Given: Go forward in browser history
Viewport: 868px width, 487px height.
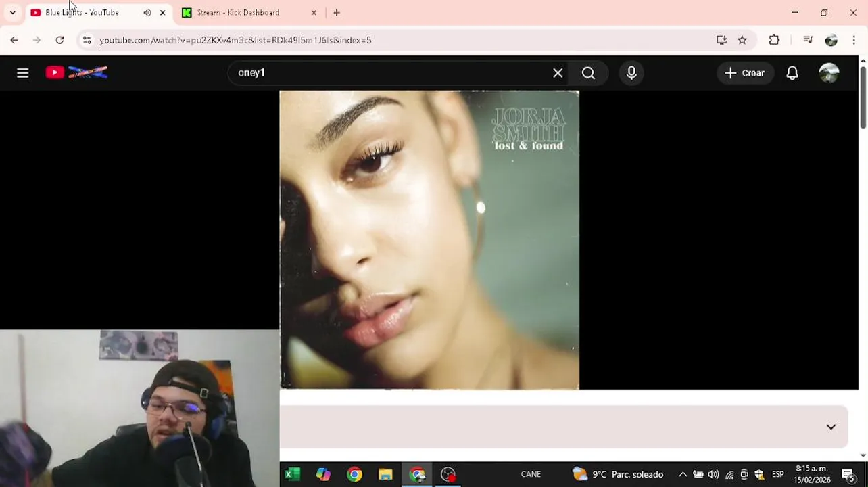Looking at the screenshot, I should [37, 40].
